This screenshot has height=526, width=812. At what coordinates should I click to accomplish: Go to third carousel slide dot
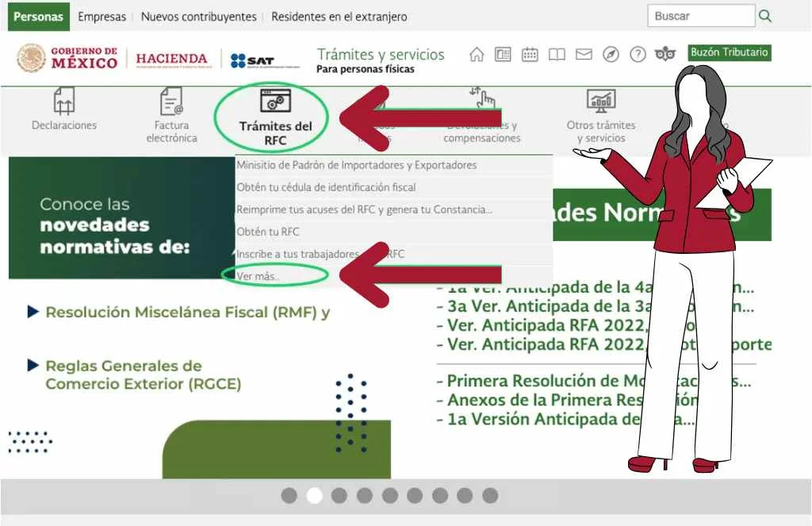[x=339, y=495]
